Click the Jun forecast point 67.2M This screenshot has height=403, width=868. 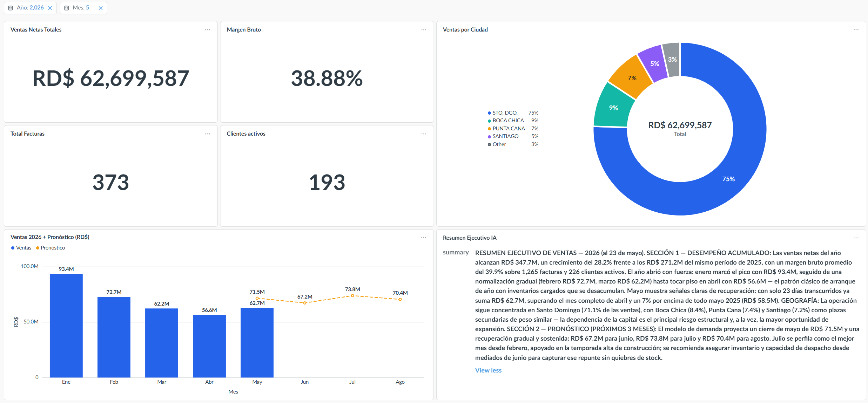(x=305, y=303)
